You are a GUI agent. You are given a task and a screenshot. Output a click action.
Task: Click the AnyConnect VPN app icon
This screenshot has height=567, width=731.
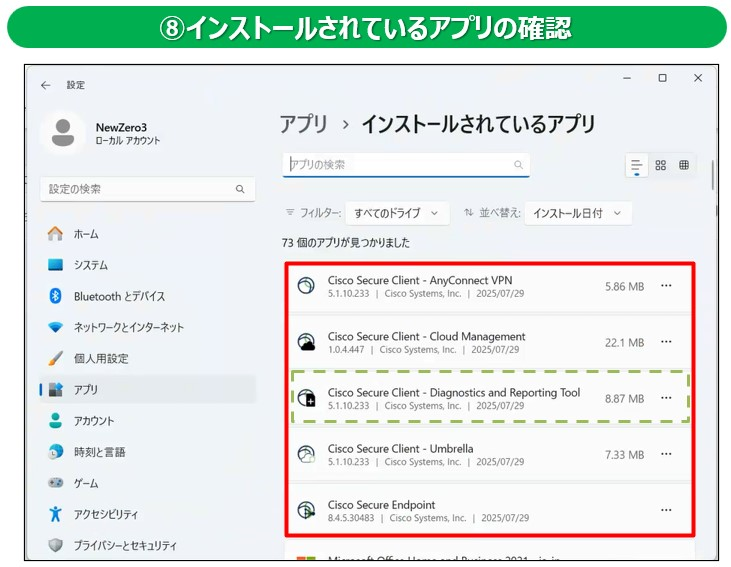(306, 285)
